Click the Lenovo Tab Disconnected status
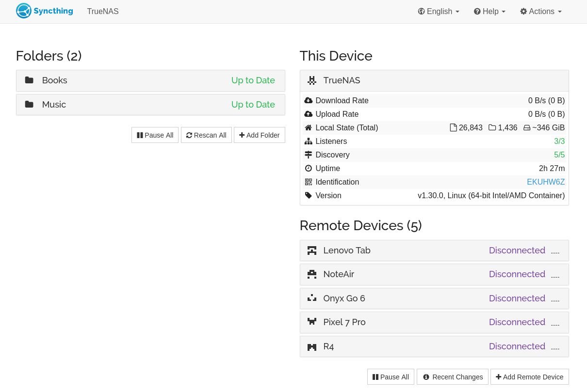Viewport: 587px width, 392px height. pyautogui.click(x=517, y=251)
